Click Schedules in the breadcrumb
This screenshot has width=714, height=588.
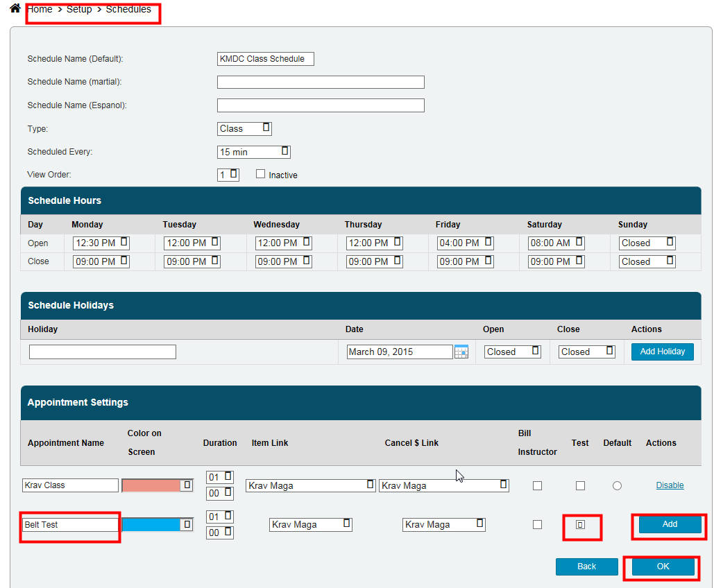click(128, 9)
